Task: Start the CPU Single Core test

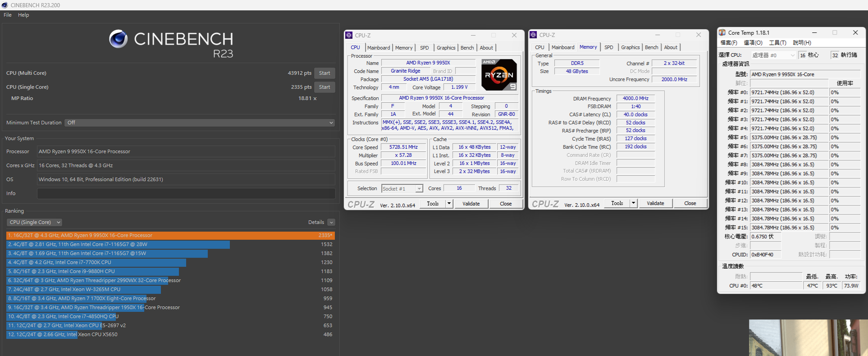Action: (324, 87)
